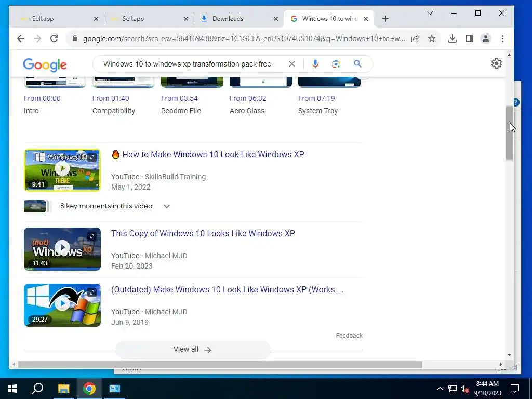The height and width of the screenshot is (399, 532).
Task: Open Google search settings gear
Action: pyautogui.click(x=496, y=63)
